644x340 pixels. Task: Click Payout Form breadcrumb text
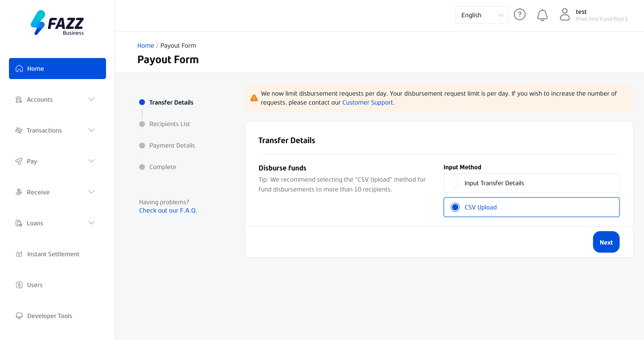click(x=178, y=45)
